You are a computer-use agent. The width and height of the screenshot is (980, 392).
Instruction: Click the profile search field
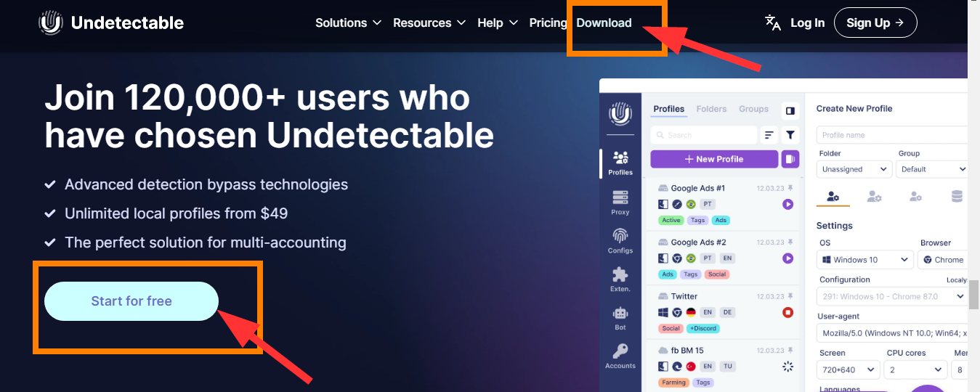(x=703, y=135)
